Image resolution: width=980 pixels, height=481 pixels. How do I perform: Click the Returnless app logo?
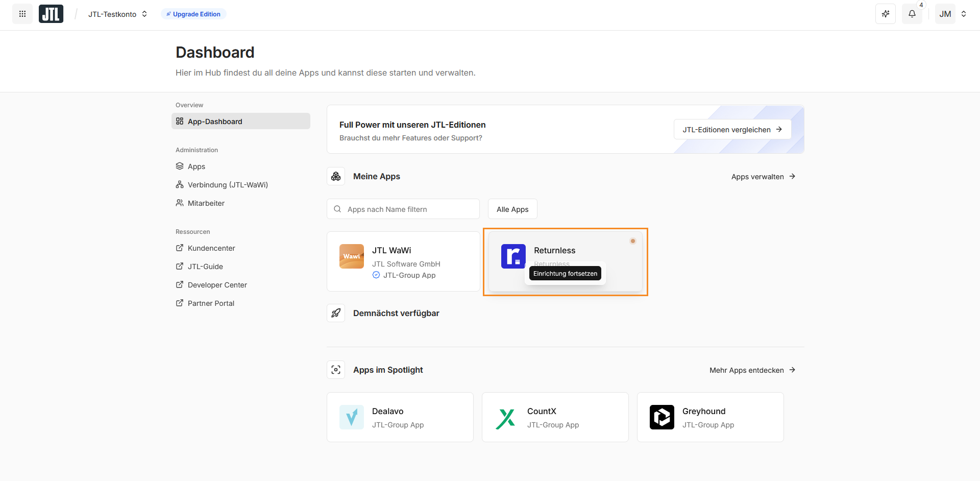(513, 256)
